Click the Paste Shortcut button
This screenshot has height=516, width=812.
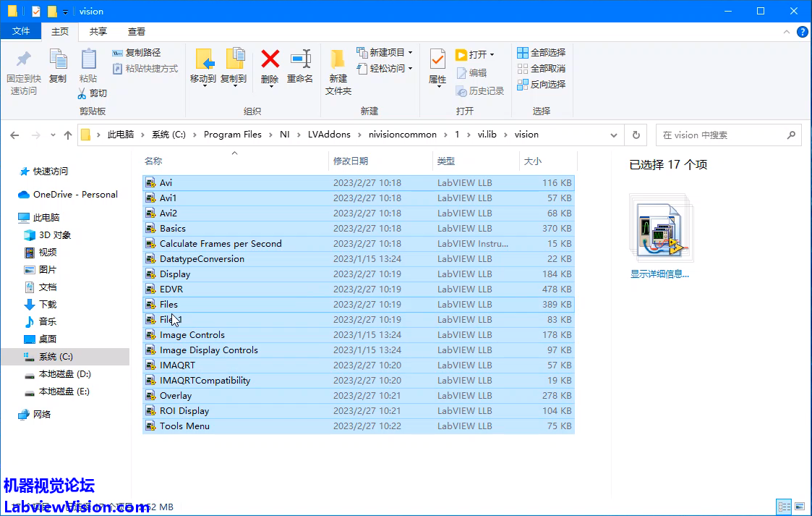pos(145,69)
